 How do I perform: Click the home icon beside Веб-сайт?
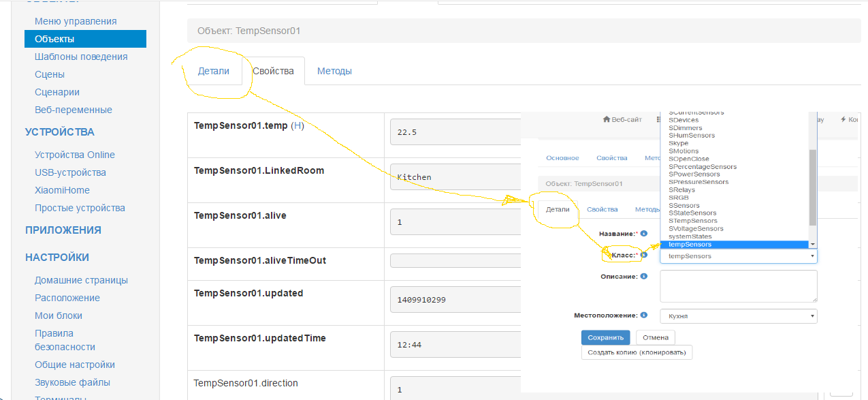607,119
